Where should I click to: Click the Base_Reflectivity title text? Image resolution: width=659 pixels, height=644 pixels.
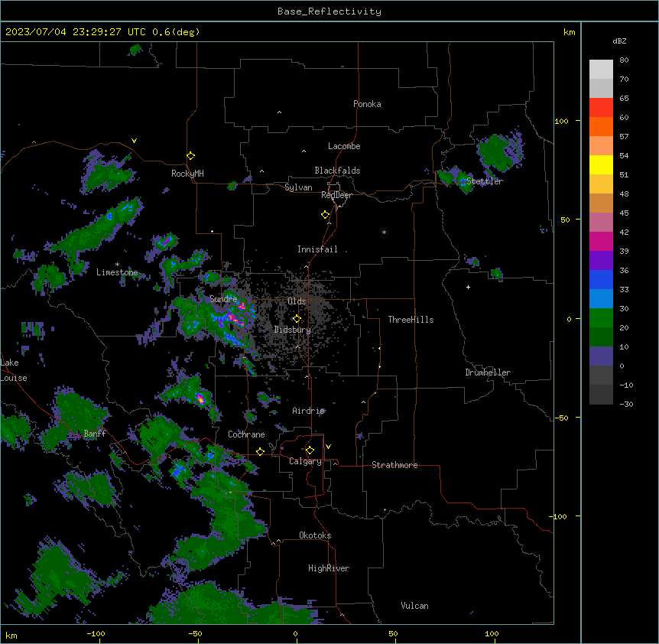point(329,11)
